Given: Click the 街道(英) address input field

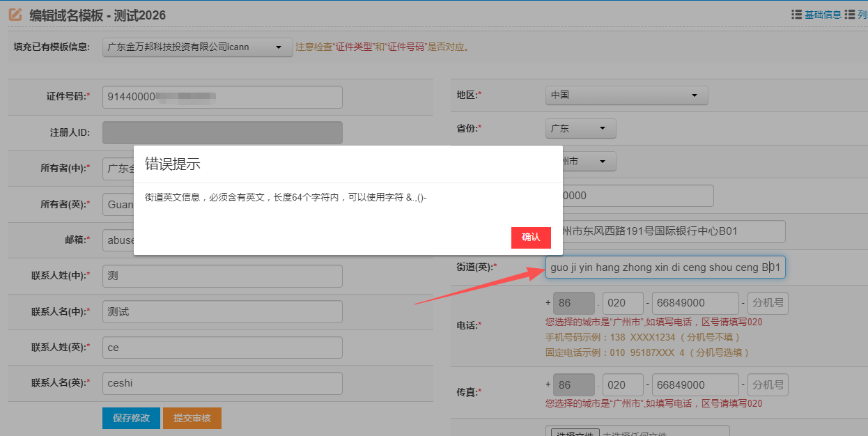Looking at the screenshot, I should pyautogui.click(x=665, y=267).
